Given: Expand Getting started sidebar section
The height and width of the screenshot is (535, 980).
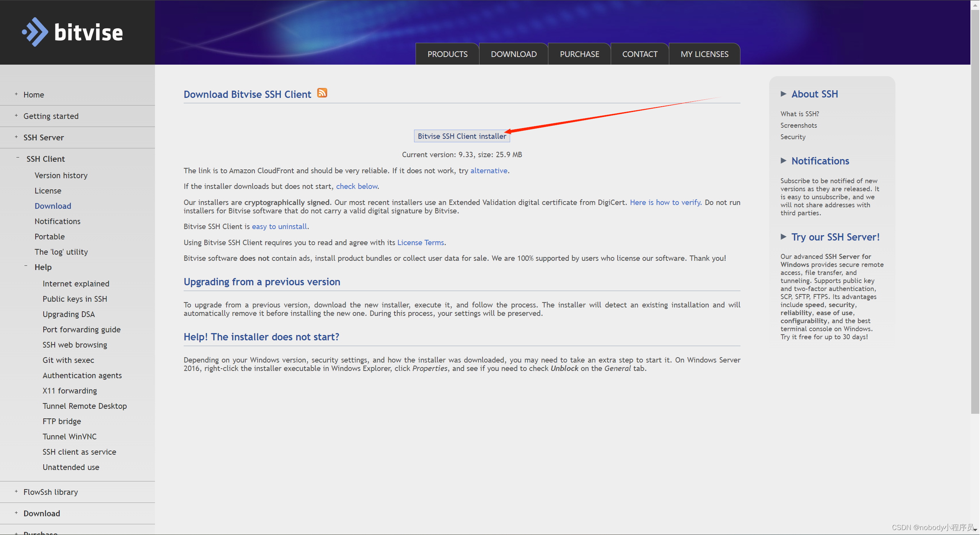Looking at the screenshot, I should [x=16, y=115].
